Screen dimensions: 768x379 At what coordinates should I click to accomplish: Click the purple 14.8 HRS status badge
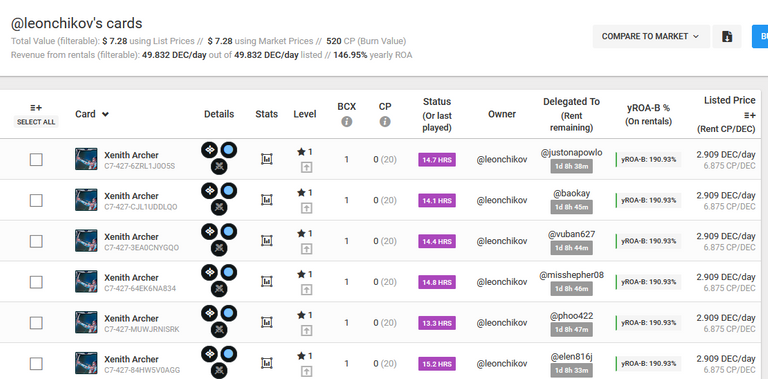tap(437, 282)
